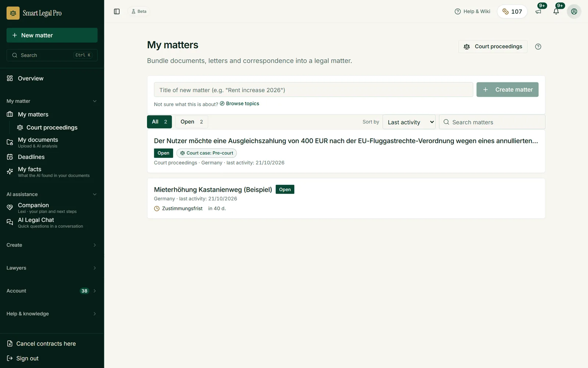This screenshot has height=368, width=588.
Task: Click the sidebar Search field
Action: pos(52,55)
